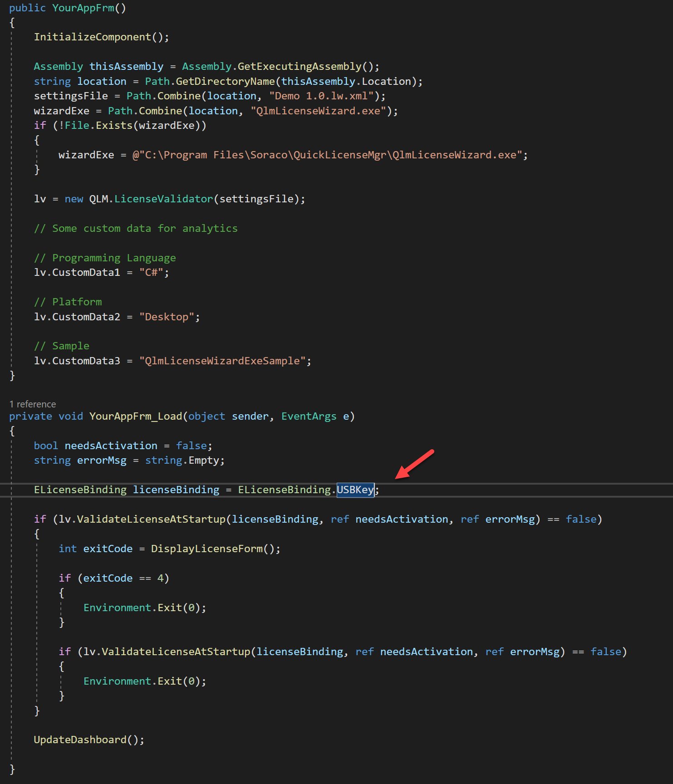Click the "// Programming Language" comment

pos(105,258)
